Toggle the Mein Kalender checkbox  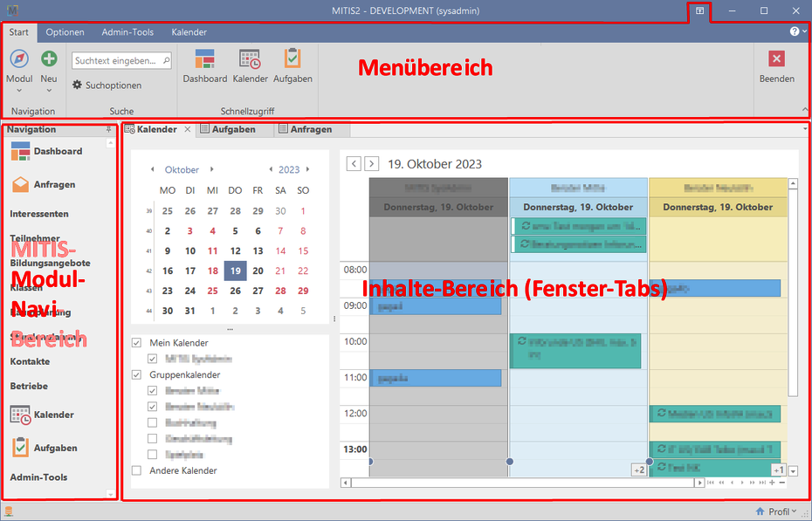(x=136, y=343)
